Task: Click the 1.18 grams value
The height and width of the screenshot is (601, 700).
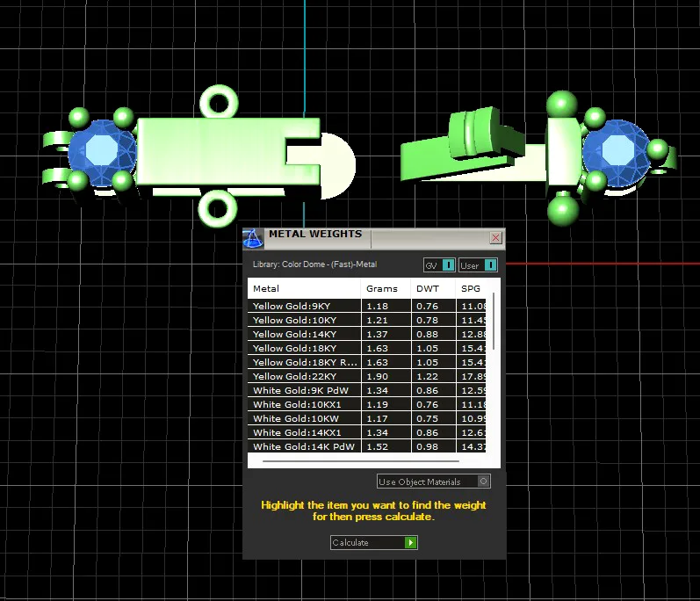Action: coord(378,307)
